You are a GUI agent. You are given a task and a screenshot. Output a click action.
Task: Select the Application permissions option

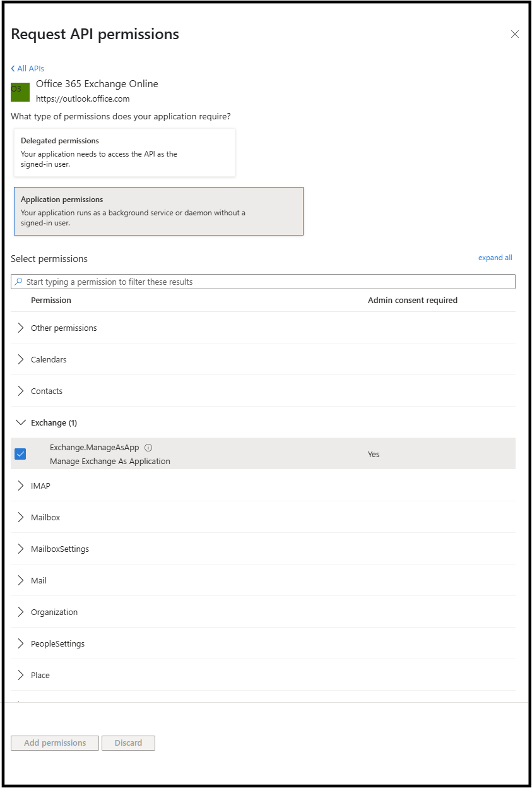(158, 211)
